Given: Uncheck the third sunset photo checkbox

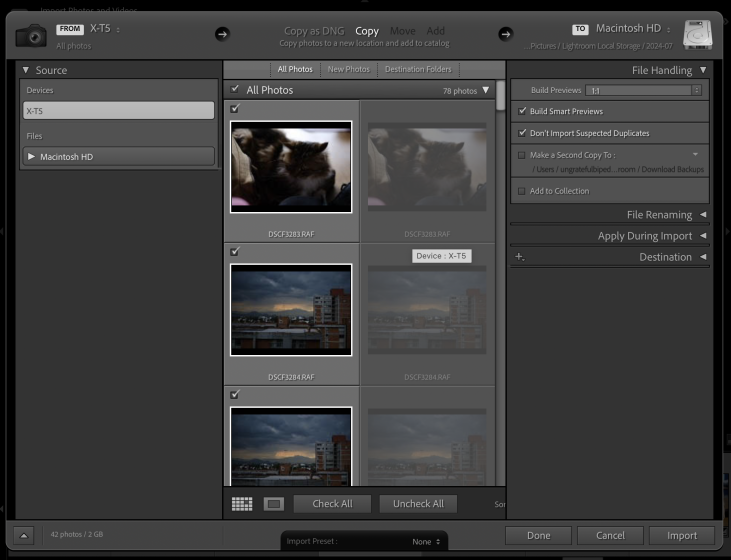Looking at the screenshot, I should [x=235, y=394].
